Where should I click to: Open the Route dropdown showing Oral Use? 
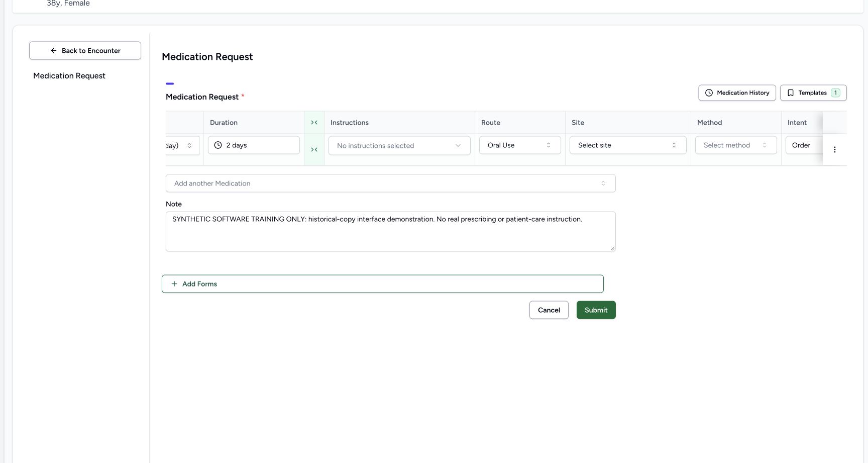[520, 145]
